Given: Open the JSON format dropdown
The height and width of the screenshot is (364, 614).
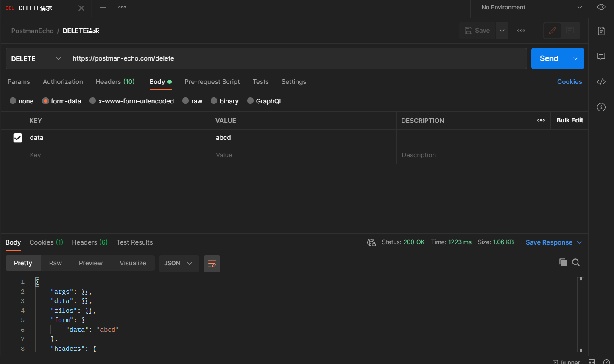Looking at the screenshot, I should [x=179, y=263].
